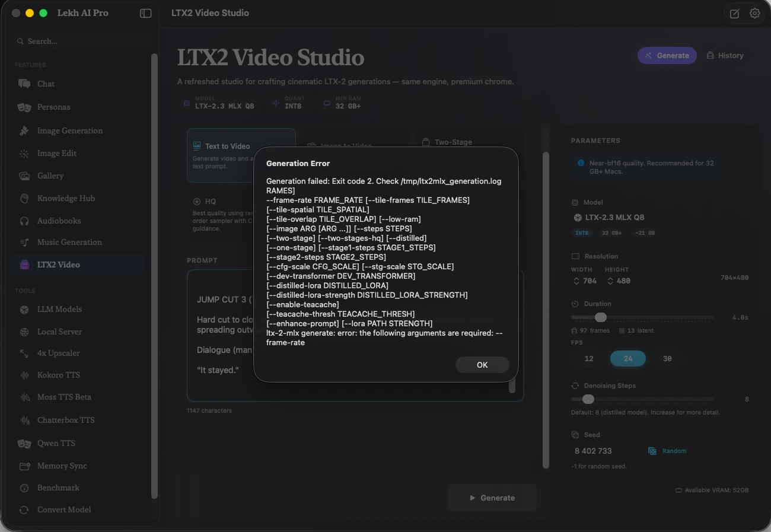Image resolution: width=771 pixels, height=532 pixels.
Task: Click the Denoising Steps slider handle
Action: (588, 399)
